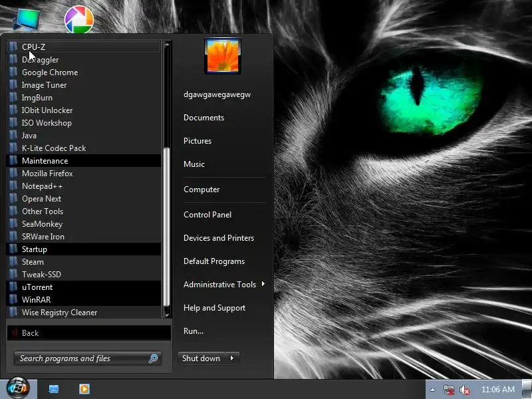Click the search magnifier icon
The image size is (532, 399).
(x=154, y=358)
